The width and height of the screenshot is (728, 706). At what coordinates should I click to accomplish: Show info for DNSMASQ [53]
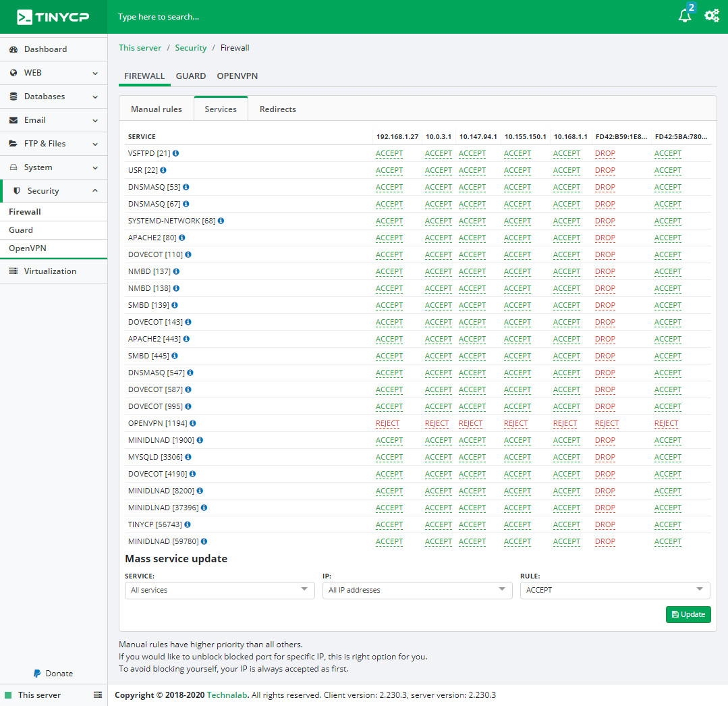click(x=186, y=187)
